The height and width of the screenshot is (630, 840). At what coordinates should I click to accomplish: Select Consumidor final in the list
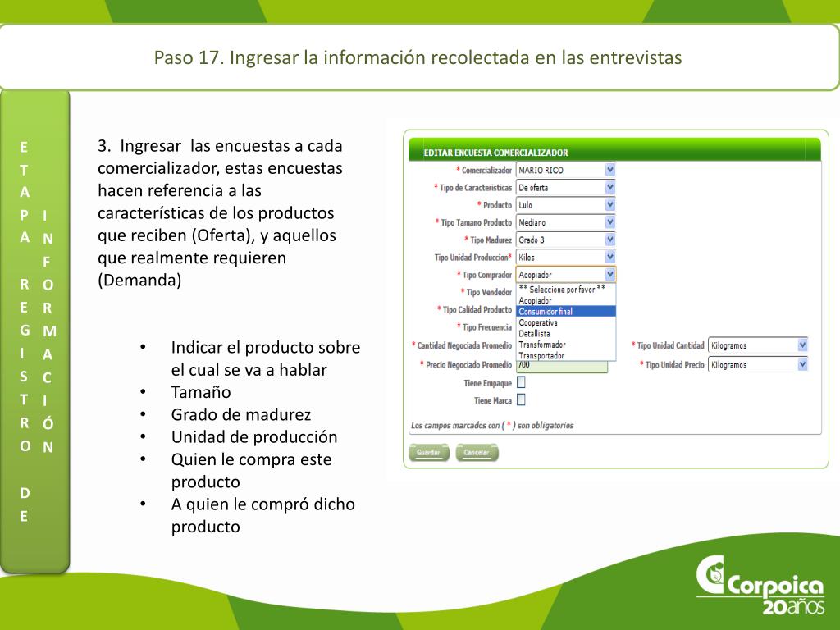point(566,311)
